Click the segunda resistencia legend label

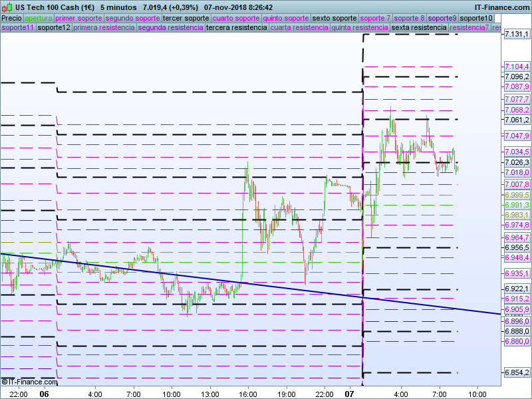click(170, 27)
